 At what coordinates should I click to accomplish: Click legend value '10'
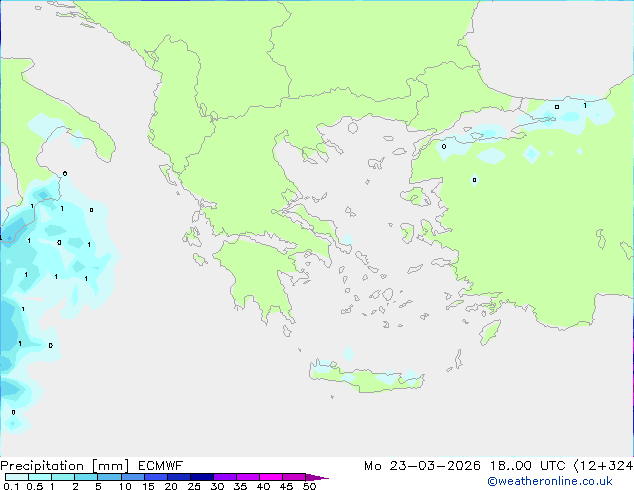point(125,486)
